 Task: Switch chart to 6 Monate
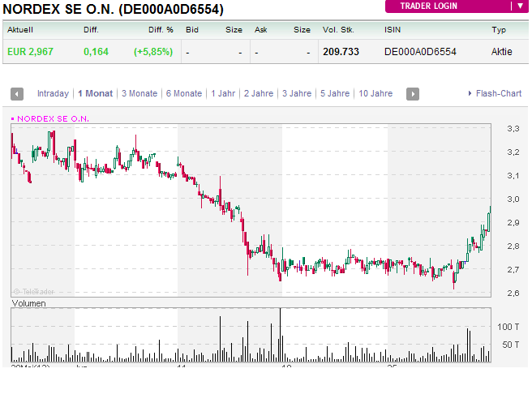coord(184,93)
